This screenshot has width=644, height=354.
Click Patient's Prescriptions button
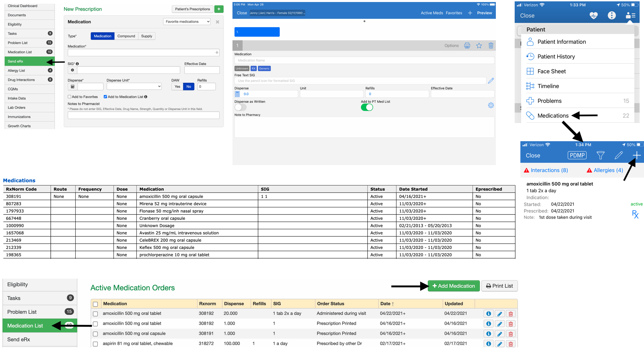click(x=192, y=9)
